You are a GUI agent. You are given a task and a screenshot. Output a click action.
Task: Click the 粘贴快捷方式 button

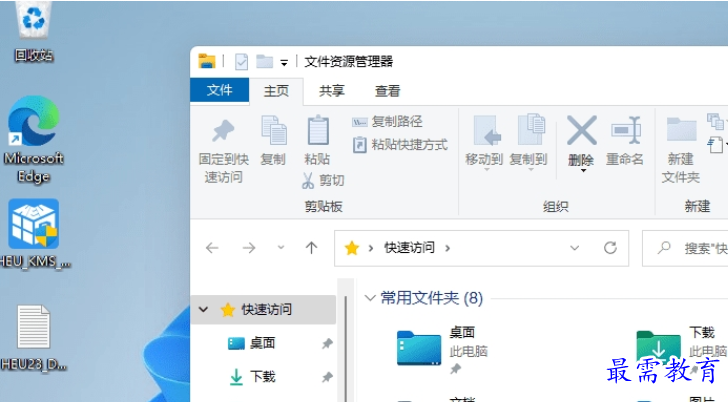(400, 145)
